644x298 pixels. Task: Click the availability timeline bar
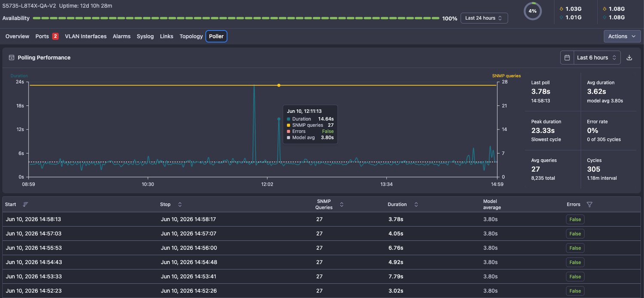236,18
